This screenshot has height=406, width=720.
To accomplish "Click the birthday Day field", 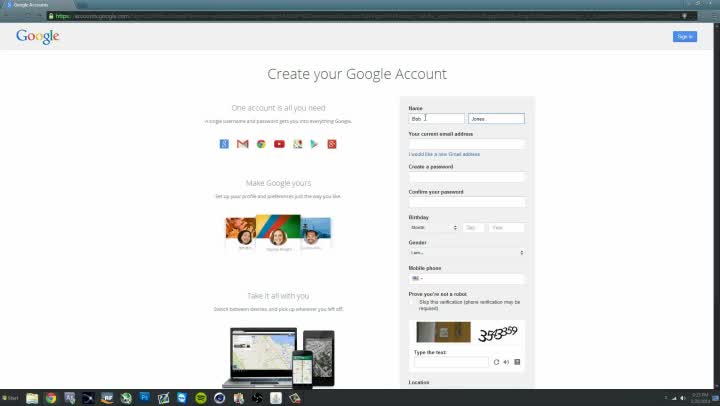I will (474, 227).
